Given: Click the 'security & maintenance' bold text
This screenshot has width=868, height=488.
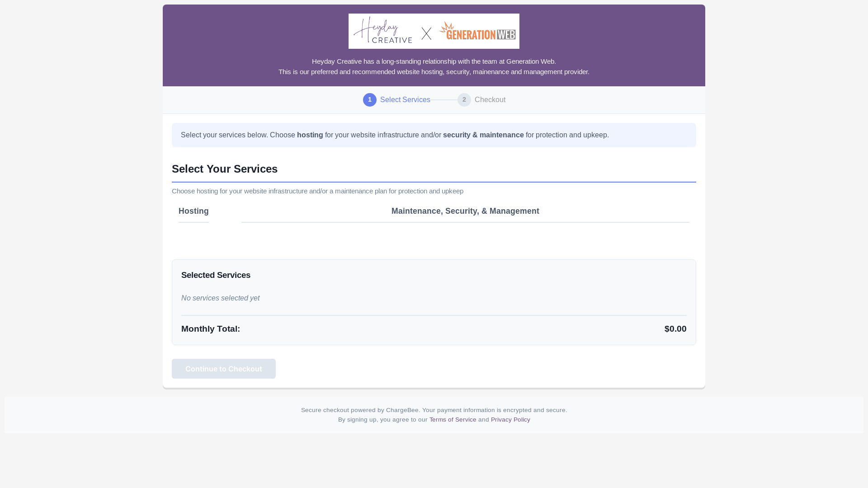Looking at the screenshot, I should (483, 135).
